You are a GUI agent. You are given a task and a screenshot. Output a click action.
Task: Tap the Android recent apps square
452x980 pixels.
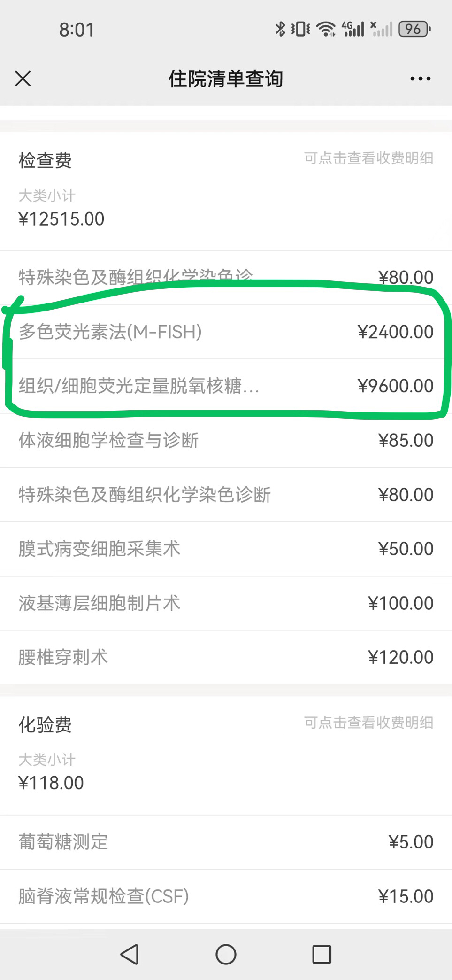pyautogui.click(x=322, y=954)
